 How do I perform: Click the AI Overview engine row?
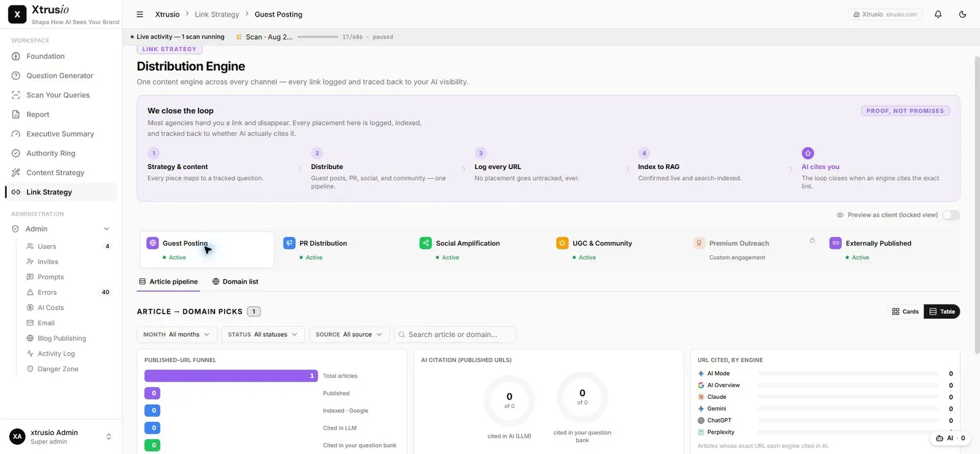tap(825, 385)
